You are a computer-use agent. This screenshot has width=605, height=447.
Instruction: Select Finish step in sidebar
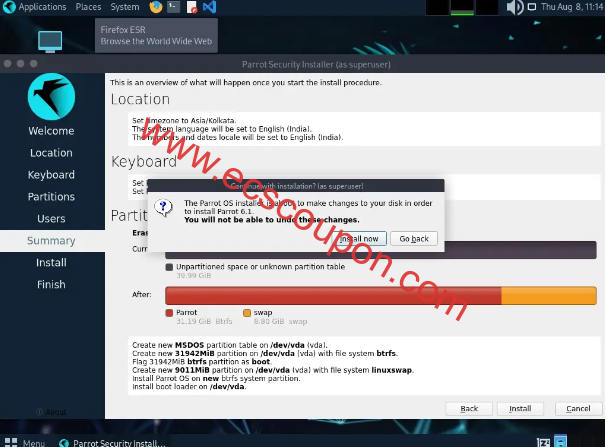pos(51,285)
